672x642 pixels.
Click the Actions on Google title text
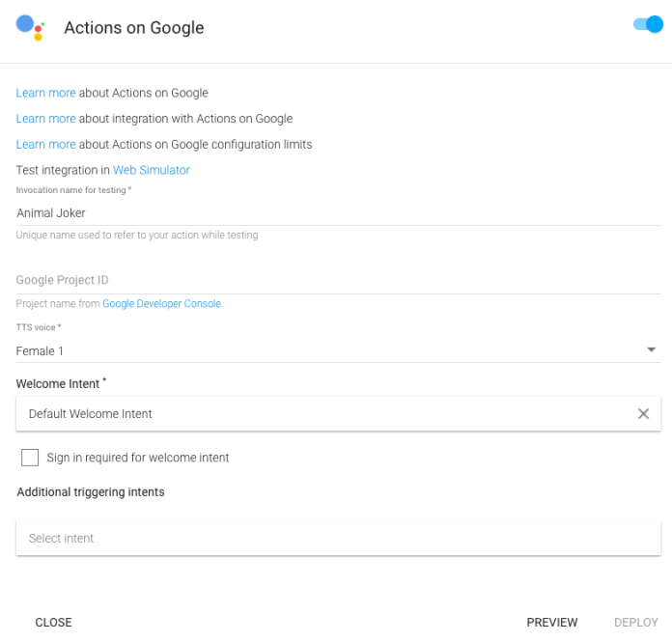pyautogui.click(x=134, y=28)
